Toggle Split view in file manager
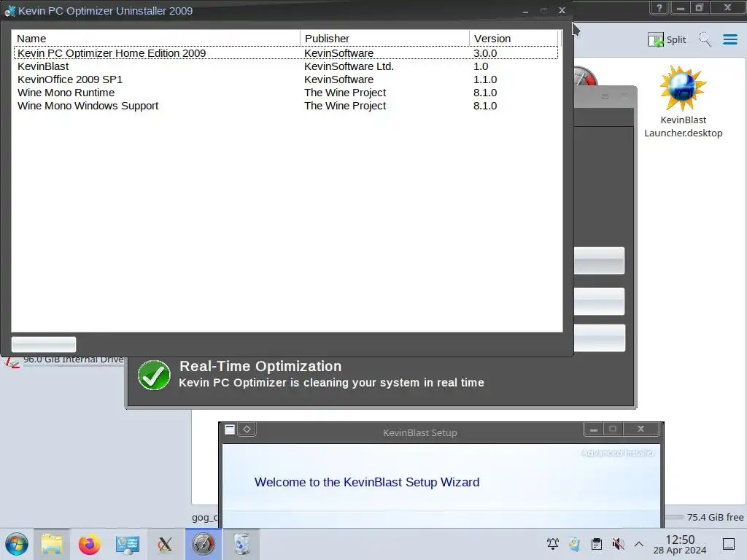Viewport: 747px width, 560px height. [667, 39]
